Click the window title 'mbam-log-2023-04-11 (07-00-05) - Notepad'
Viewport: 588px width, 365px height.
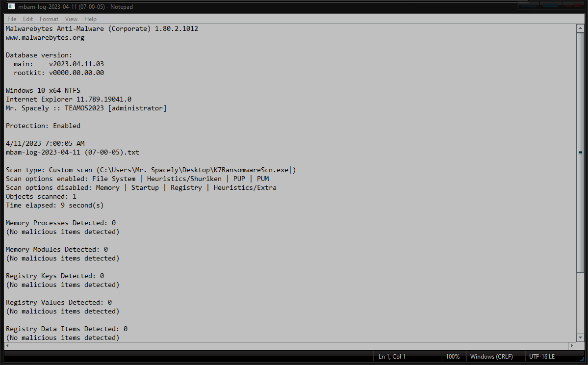point(76,7)
